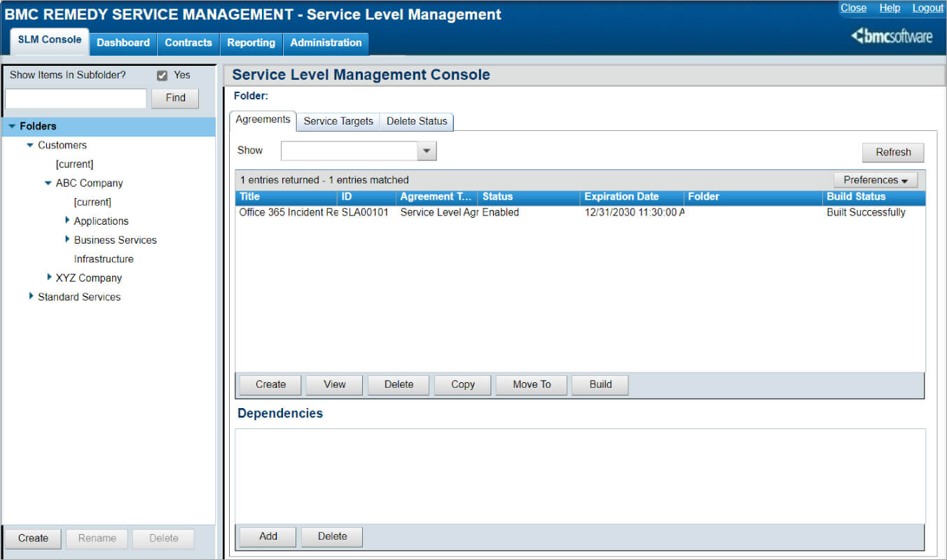947x560 pixels.
Task: Collapse the Folders tree root
Action: (x=12, y=126)
